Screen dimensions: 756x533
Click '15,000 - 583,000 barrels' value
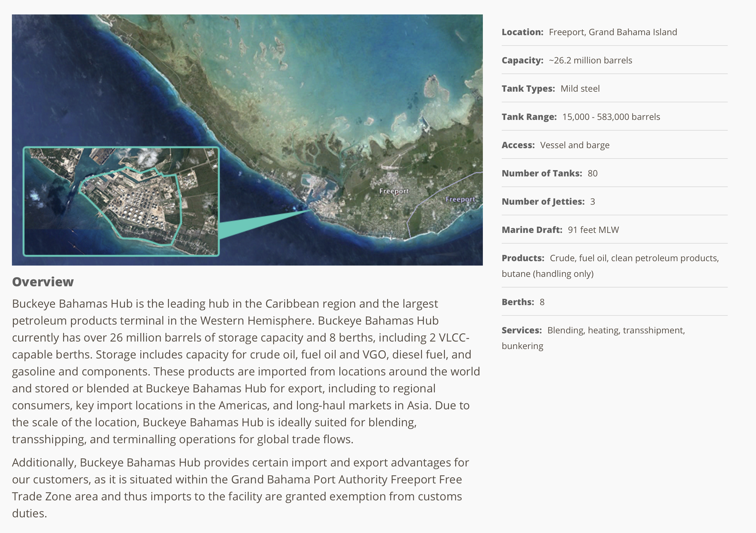611,117
